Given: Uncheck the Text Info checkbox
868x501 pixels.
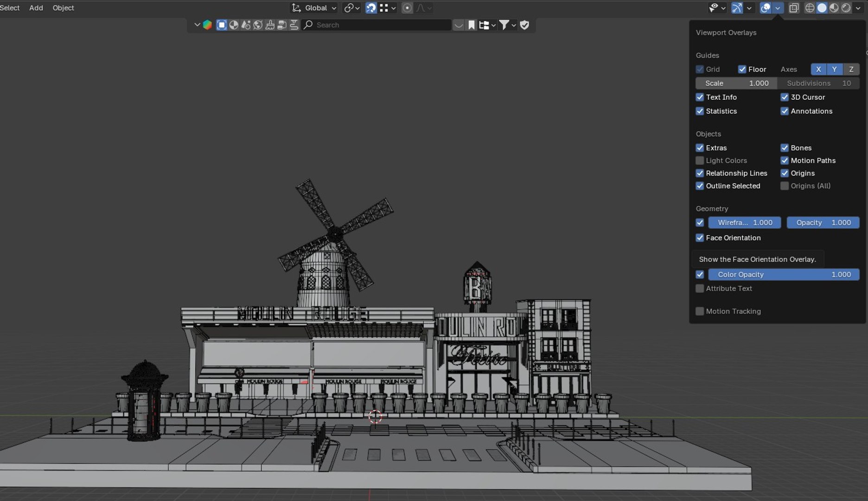Looking at the screenshot, I should (x=700, y=97).
